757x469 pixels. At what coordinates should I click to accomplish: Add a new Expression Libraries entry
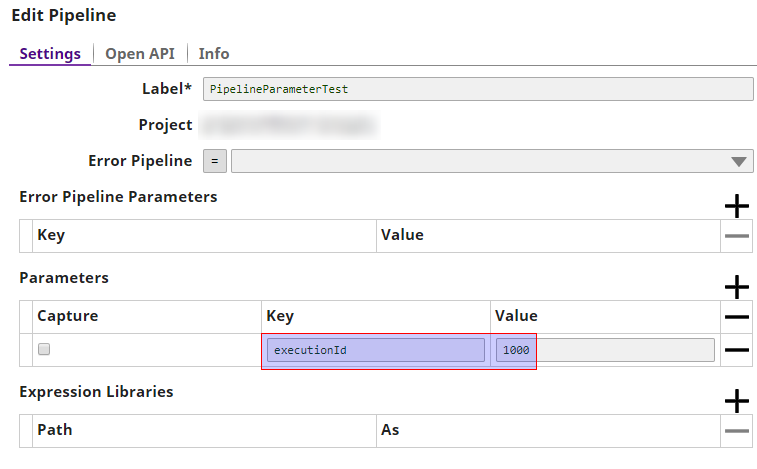736,401
